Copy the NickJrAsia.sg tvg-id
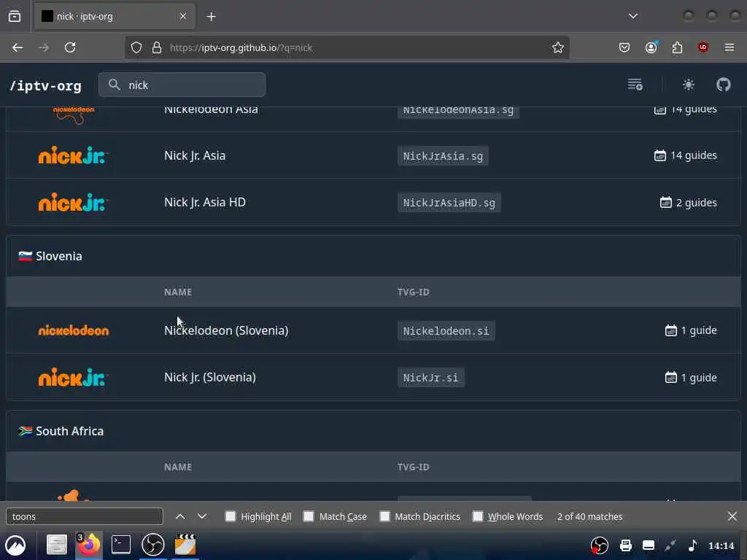The height and width of the screenshot is (560, 747). tap(443, 156)
